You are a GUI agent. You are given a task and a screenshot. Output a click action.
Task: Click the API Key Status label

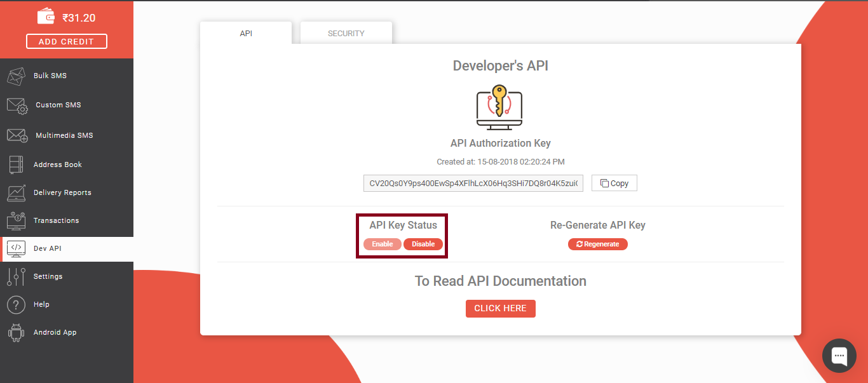[x=403, y=225]
